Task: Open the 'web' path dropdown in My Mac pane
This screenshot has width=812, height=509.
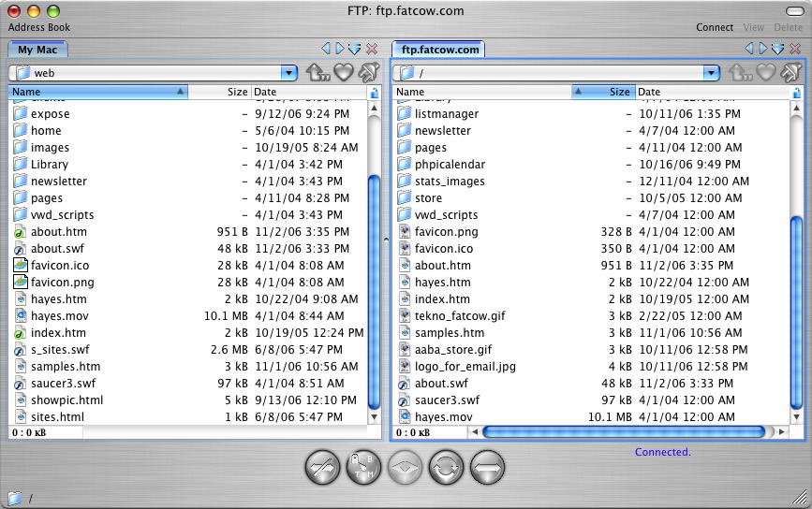Action: click(x=289, y=73)
